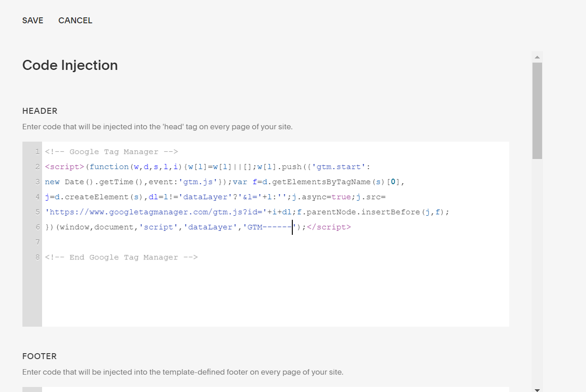586x392 pixels.
Task: Click the 'gtm.js' event string
Action: [198, 182]
